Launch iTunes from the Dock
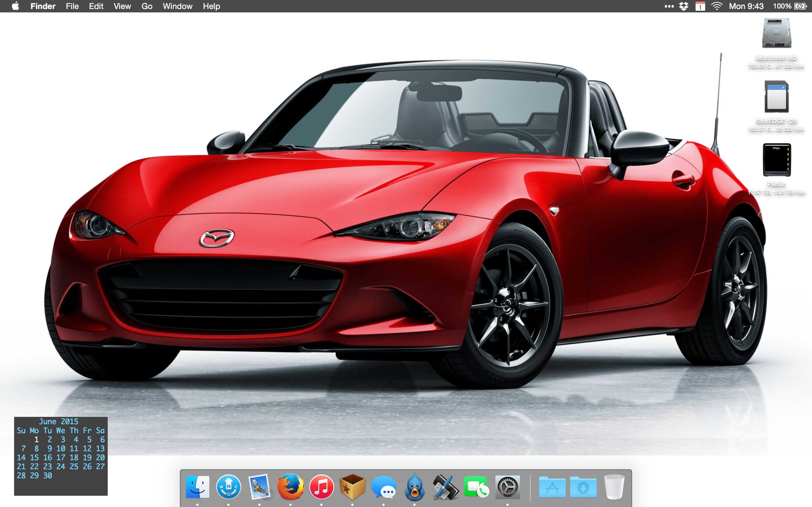812x507 pixels. coord(321,487)
